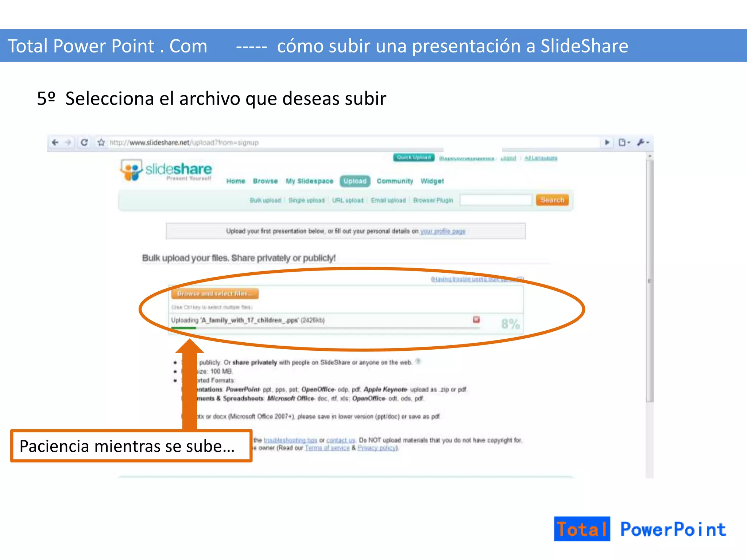Click the page vertical scrollbar thumb
747x560 pixels.
(649, 281)
